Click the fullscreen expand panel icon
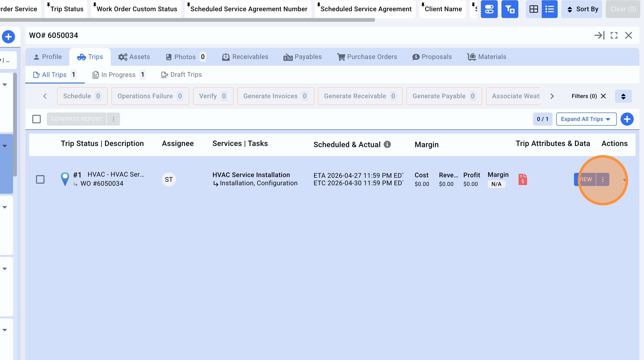 pyautogui.click(x=614, y=36)
